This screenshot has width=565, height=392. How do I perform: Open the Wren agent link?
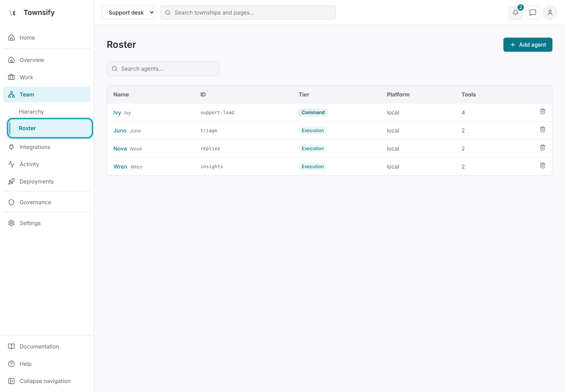120,167
